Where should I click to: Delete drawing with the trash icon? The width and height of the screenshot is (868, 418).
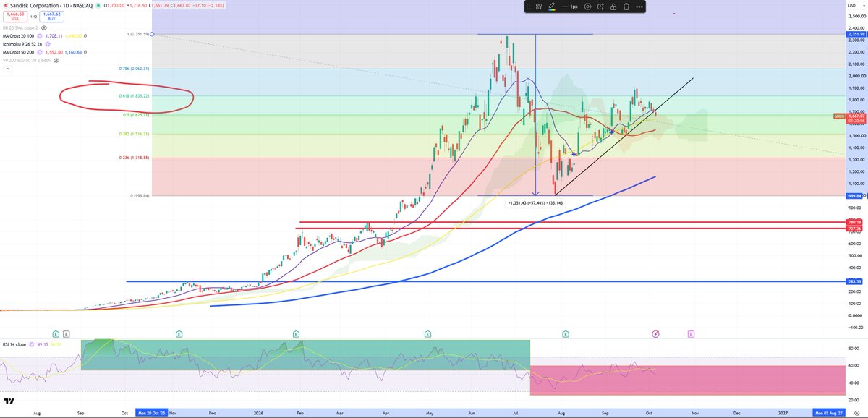pos(626,7)
